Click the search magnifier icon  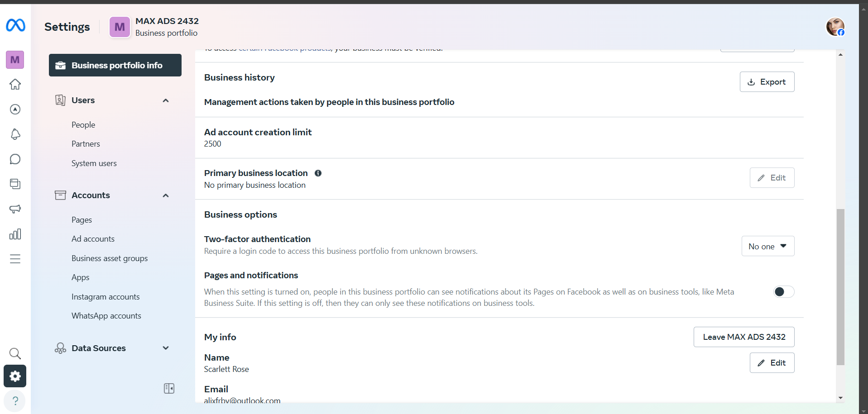coord(15,353)
